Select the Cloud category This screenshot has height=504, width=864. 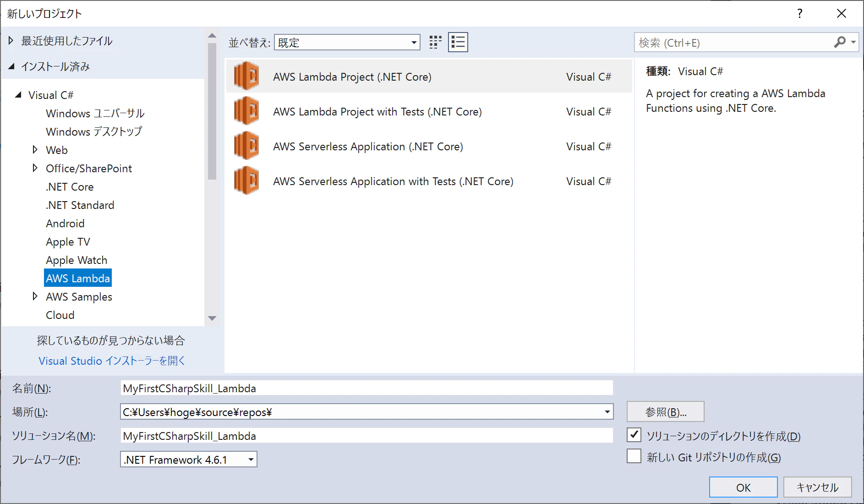click(60, 315)
